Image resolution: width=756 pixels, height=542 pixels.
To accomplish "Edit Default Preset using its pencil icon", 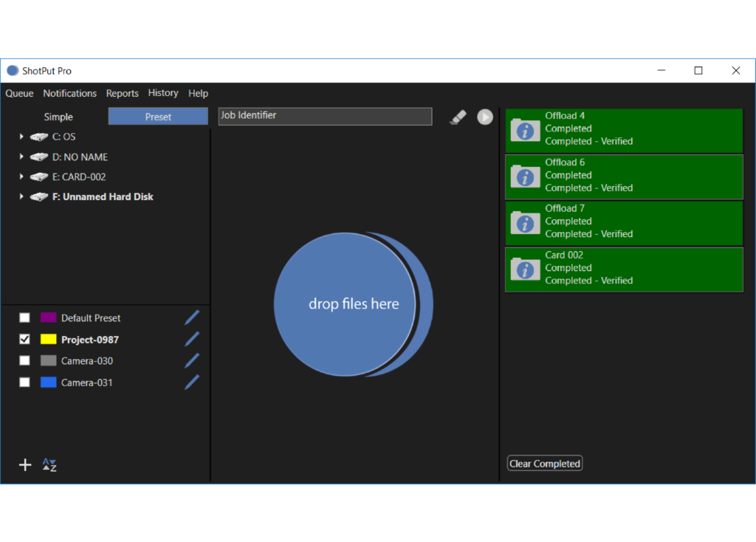I will click(192, 318).
